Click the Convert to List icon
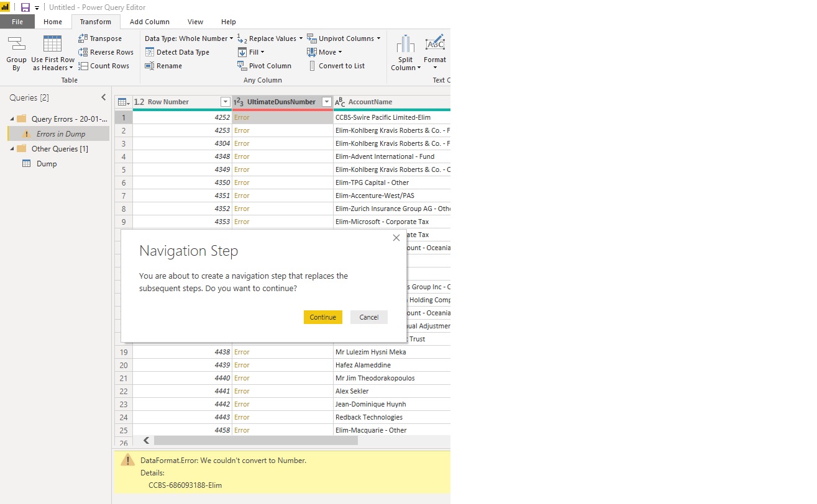This screenshot has height=504, width=817. click(312, 66)
